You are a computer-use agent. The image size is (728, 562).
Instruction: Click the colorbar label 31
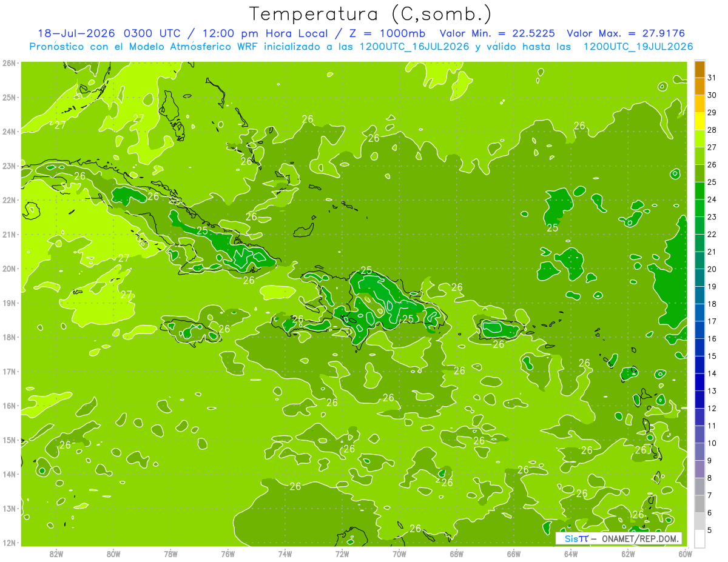[x=712, y=78]
